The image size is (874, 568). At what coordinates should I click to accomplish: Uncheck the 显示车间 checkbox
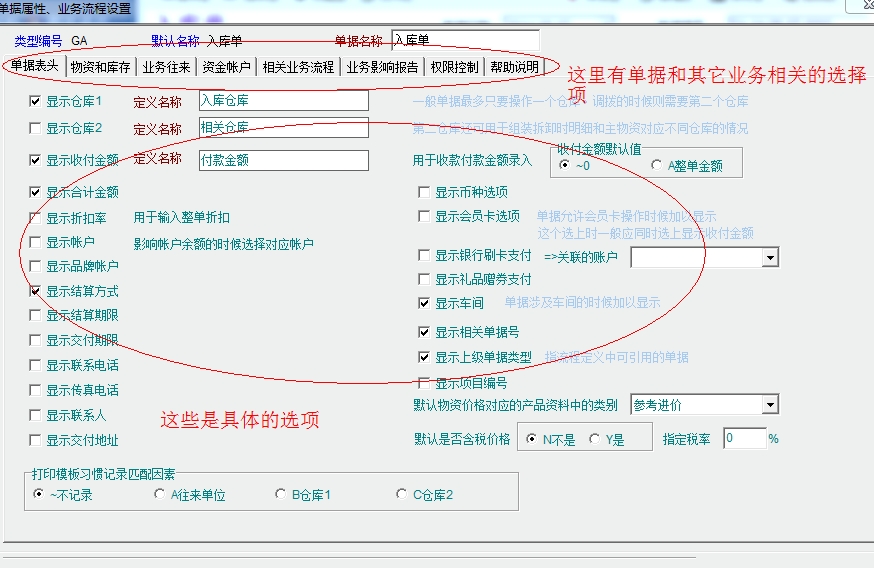click(x=425, y=303)
